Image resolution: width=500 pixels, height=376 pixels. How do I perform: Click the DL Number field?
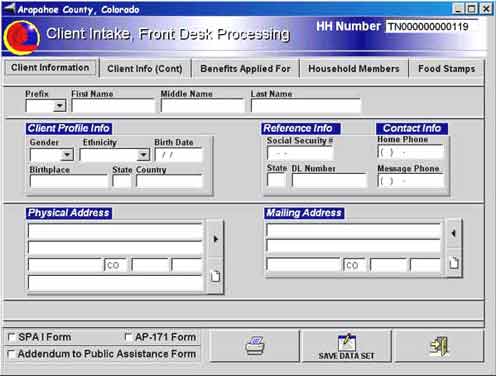point(329,180)
